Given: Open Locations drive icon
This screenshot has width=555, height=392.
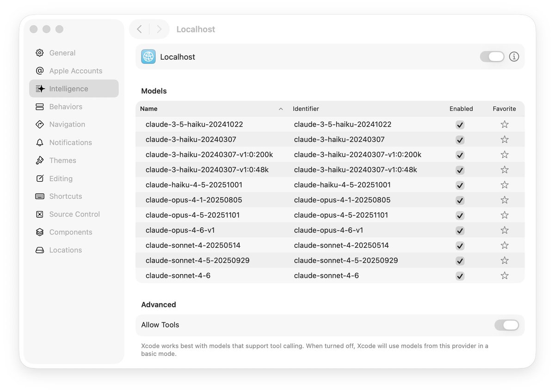Looking at the screenshot, I should [x=40, y=250].
